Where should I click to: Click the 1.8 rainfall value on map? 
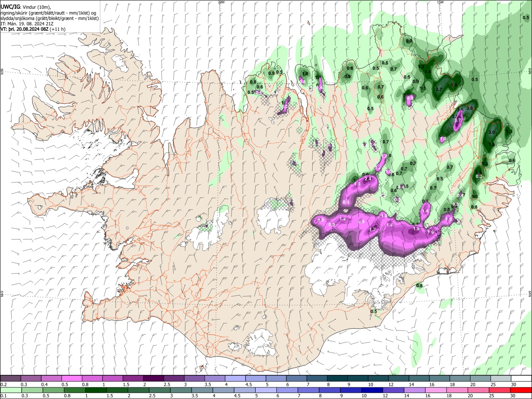coord(454,85)
